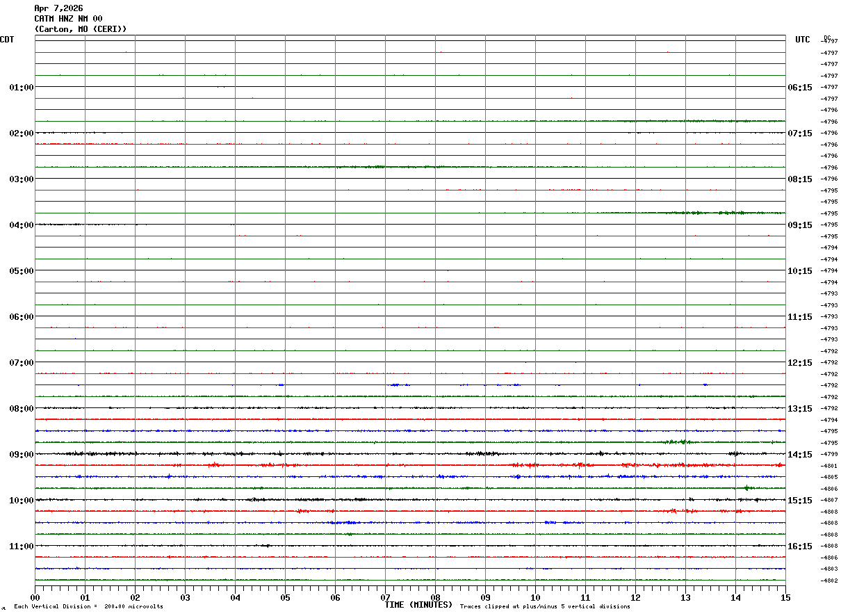Click minute tick label '15' on the time axis
The image size is (841, 616).
[785, 598]
